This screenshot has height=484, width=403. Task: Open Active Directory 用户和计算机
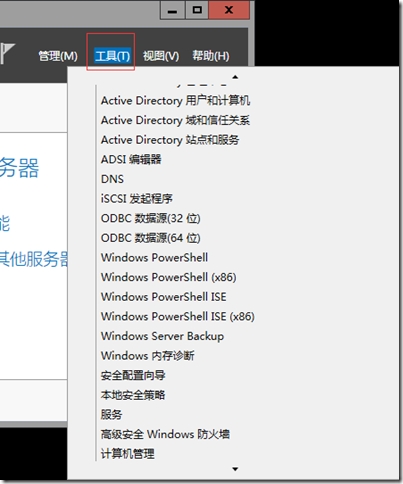coord(175,100)
